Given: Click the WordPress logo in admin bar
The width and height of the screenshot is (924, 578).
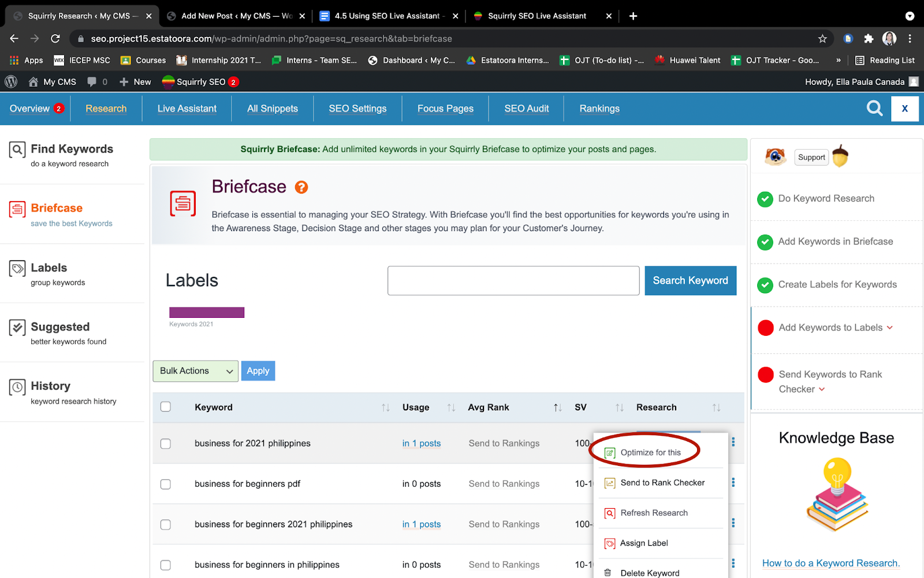Looking at the screenshot, I should coord(11,82).
